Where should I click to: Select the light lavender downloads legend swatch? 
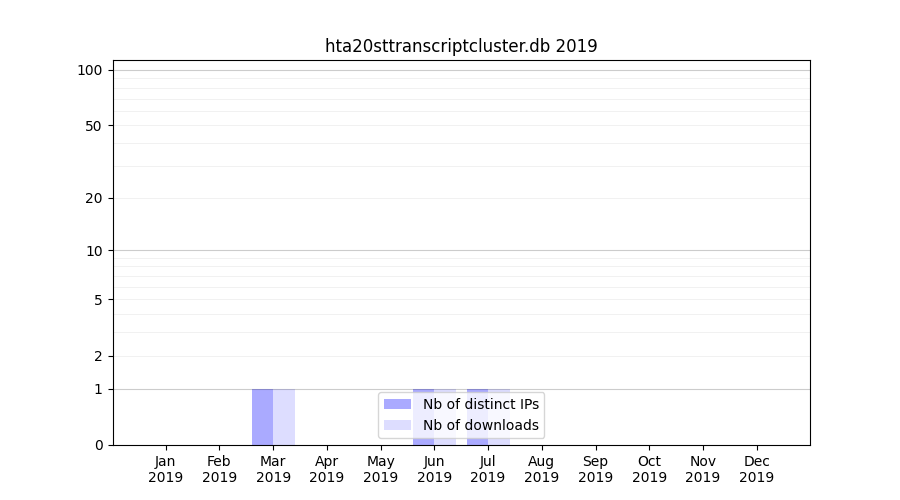coord(397,425)
